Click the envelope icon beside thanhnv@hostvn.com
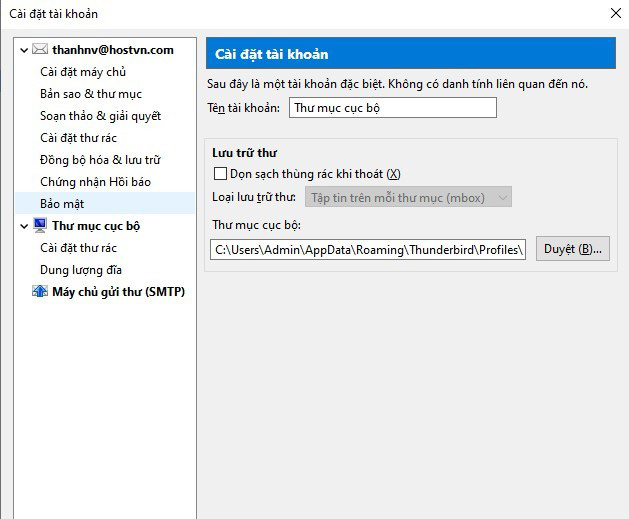Image resolution: width=629 pixels, height=519 pixels. click(40, 50)
